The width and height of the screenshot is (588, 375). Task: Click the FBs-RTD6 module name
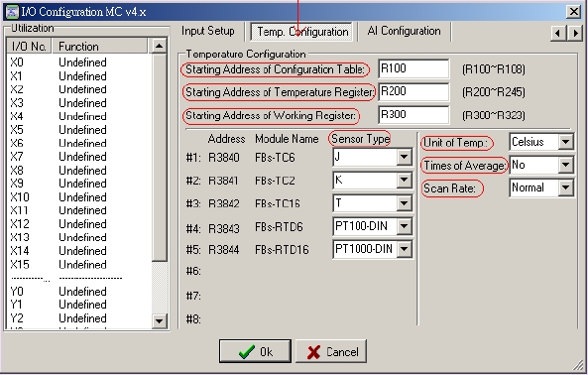coord(279,227)
